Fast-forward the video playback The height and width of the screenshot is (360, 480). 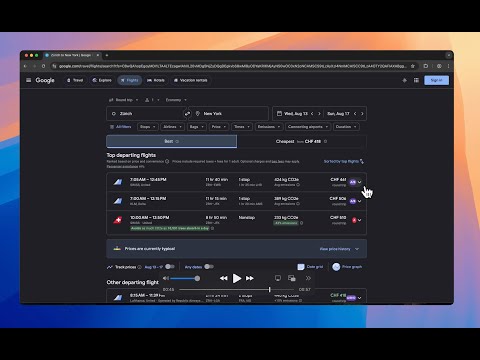tap(250, 278)
